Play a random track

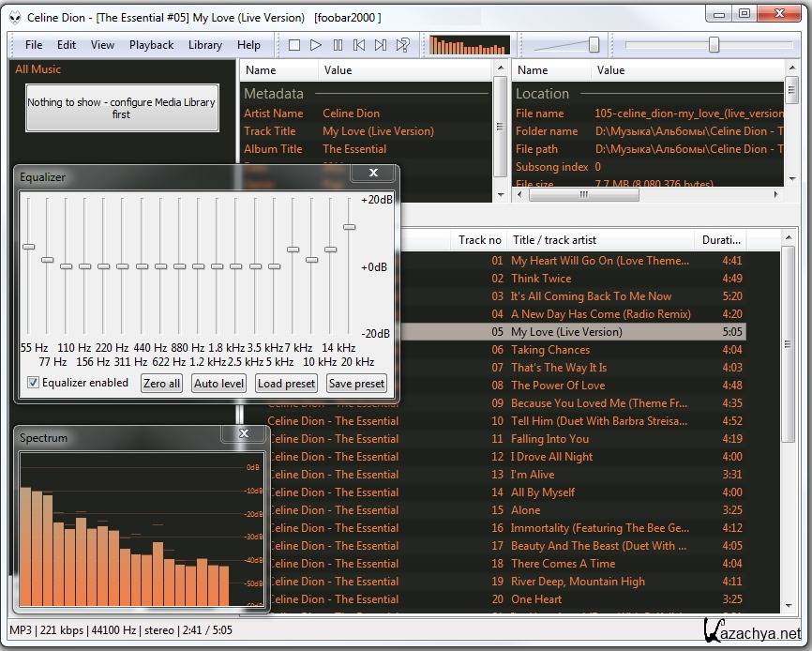pyautogui.click(x=402, y=45)
